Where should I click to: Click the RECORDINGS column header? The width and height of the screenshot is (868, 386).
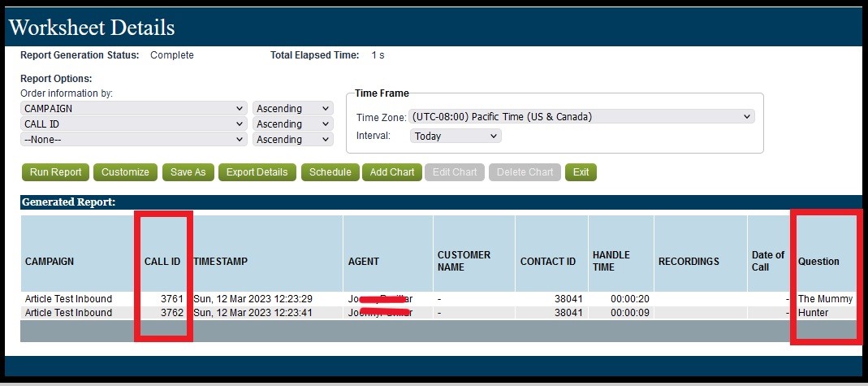689,262
